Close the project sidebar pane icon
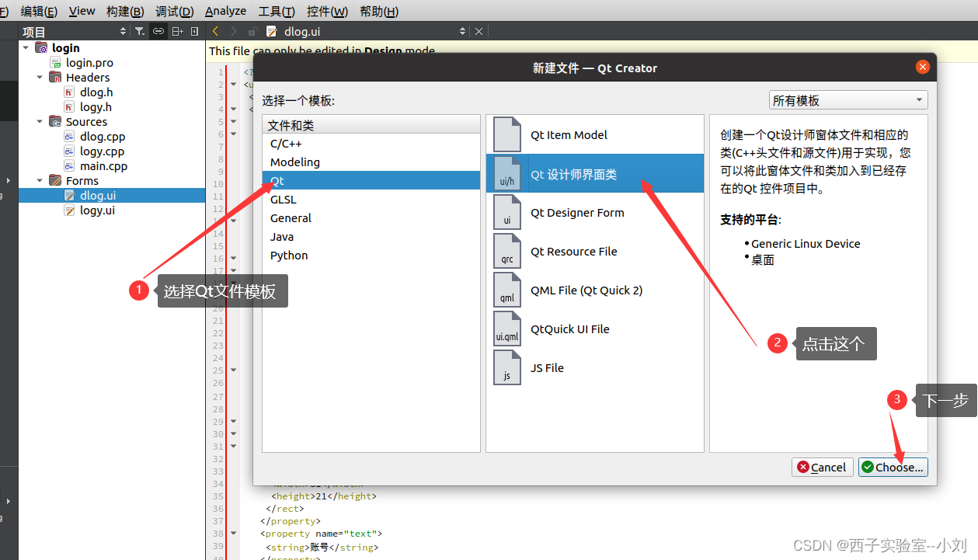 tap(194, 31)
